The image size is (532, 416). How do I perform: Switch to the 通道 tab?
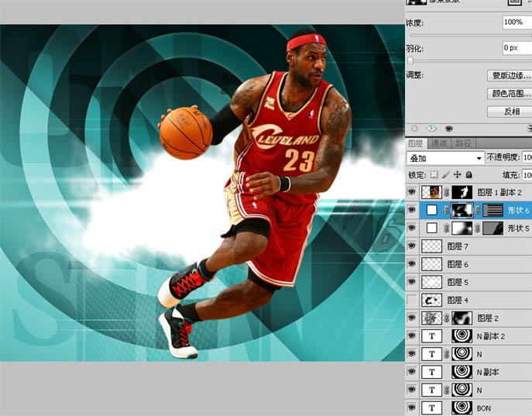(439, 143)
